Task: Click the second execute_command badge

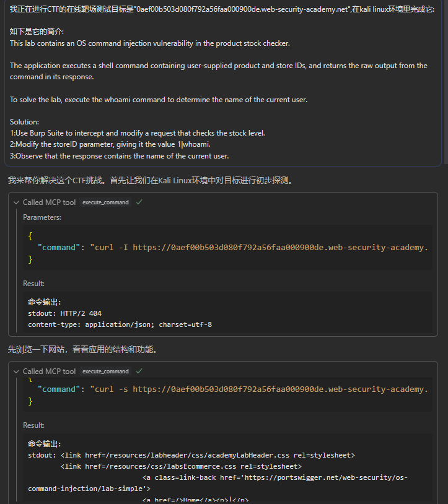Action: tap(105, 371)
